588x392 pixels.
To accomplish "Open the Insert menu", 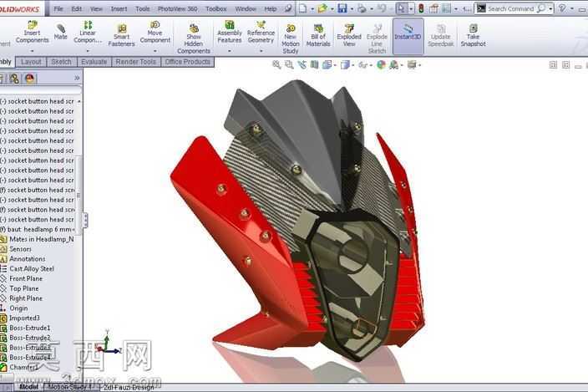I will tap(119, 8).
